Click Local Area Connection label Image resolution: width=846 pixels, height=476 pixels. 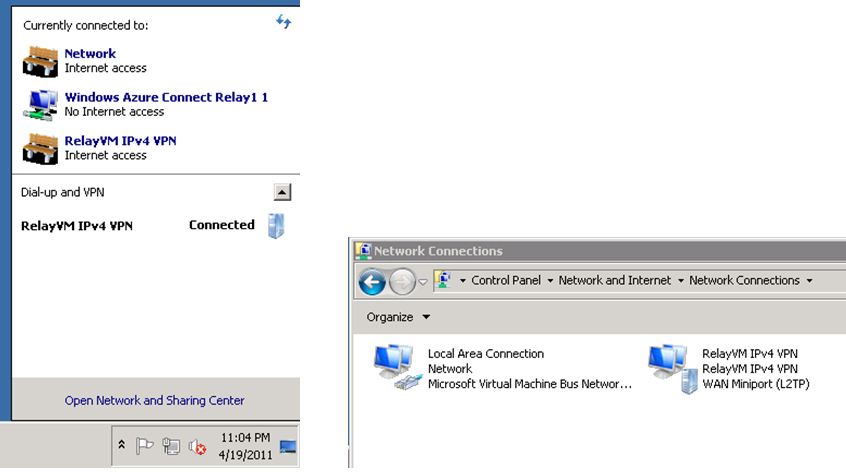(486, 353)
